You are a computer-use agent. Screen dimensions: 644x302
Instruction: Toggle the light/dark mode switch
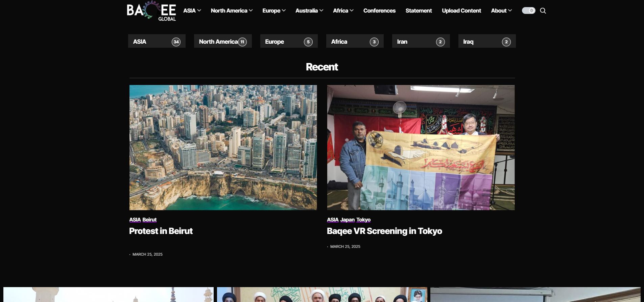[x=528, y=11]
